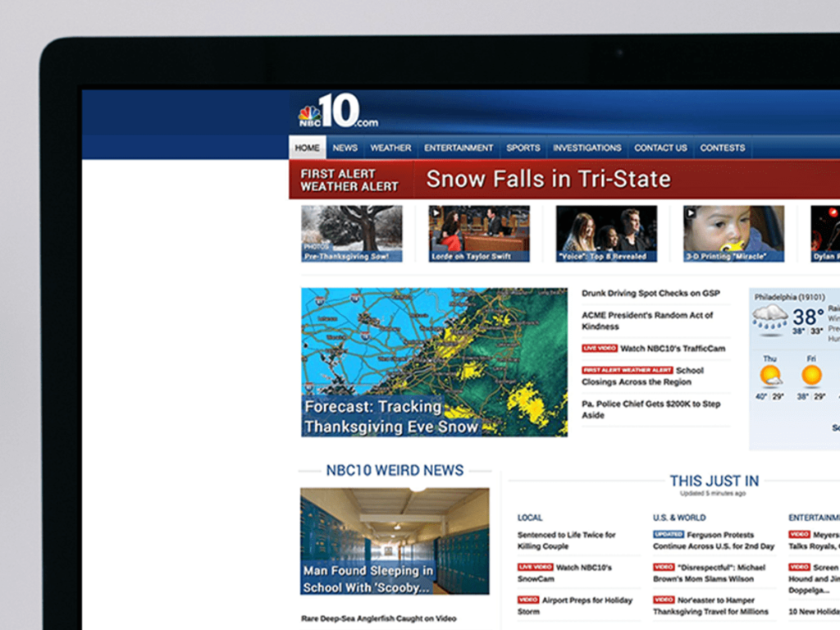Screen dimensions: 840x630
Task: Open Pa. Police Chief Gets $200K story
Action: (651, 409)
